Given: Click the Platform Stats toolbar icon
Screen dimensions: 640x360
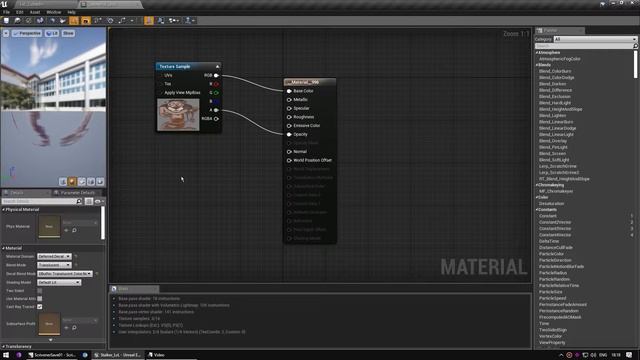Looking at the screenshot, I should coord(161,20).
